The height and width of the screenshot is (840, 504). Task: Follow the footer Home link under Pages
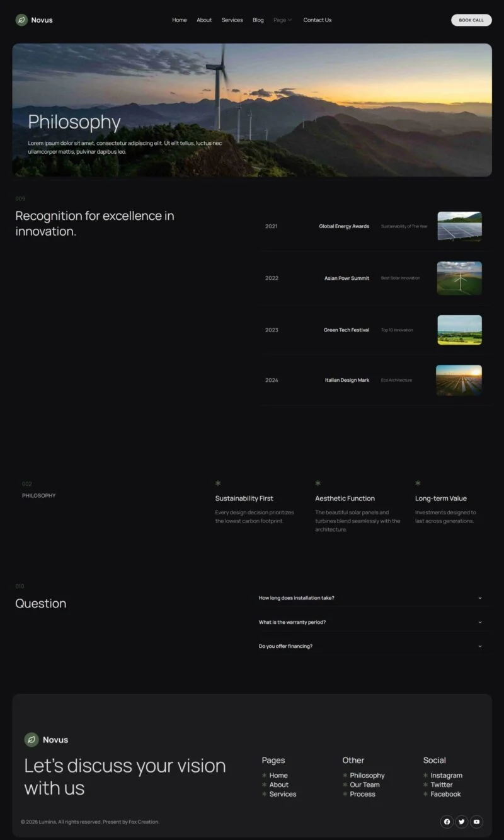[278, 776]
